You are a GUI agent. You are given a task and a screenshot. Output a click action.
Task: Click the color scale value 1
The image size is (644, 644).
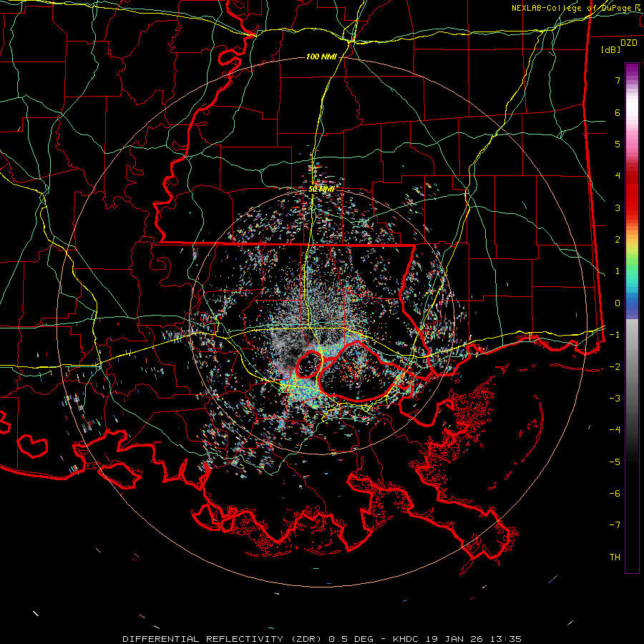pyautogui.click(x=618, y=271)
